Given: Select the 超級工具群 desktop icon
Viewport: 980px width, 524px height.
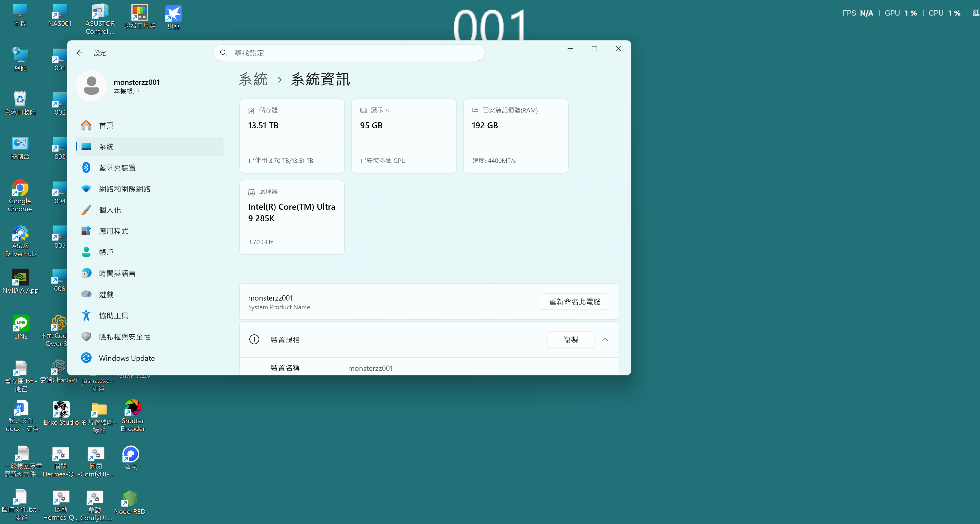Looking at the screenshot, I should (x=140, y=17).
